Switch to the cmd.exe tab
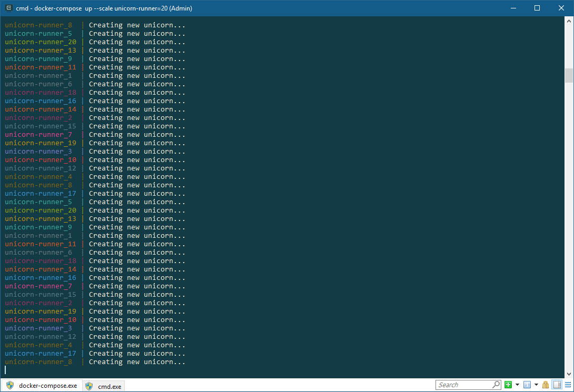The width and height of the screenshot is (574, 392). pyautogui.click(x=110, y=386)
